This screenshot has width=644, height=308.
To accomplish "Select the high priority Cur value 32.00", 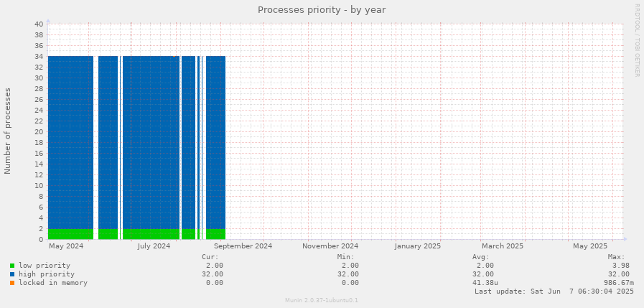I will click(213, 274).
